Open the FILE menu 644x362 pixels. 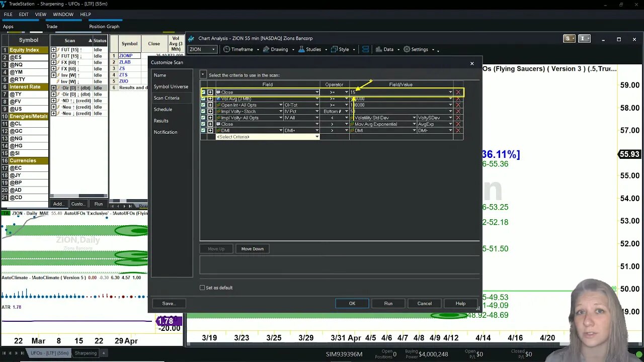coord(8,15)
